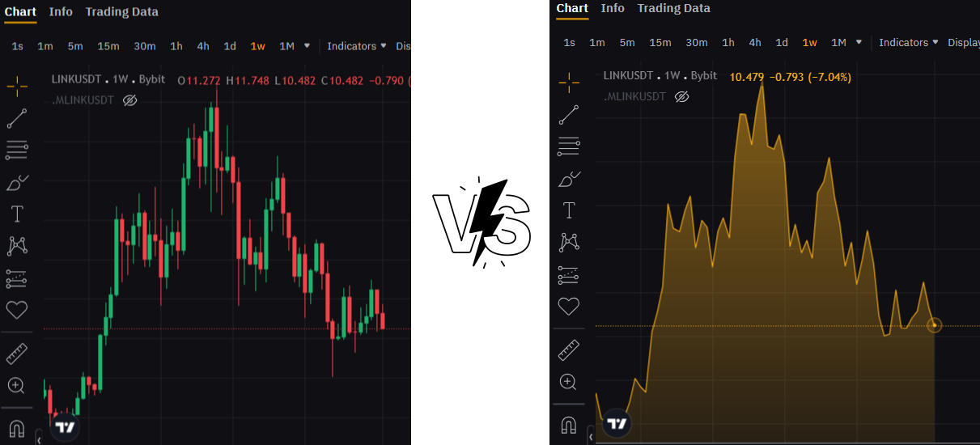The image size is (980, 445).
Task: Select the text tool on candlestick chart
Action: pos(17,214)
